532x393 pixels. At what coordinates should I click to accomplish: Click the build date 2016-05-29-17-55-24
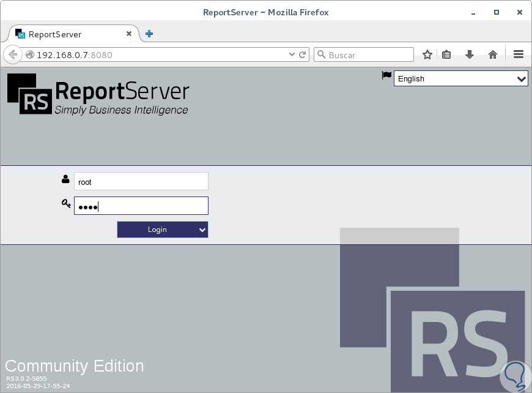38,386
